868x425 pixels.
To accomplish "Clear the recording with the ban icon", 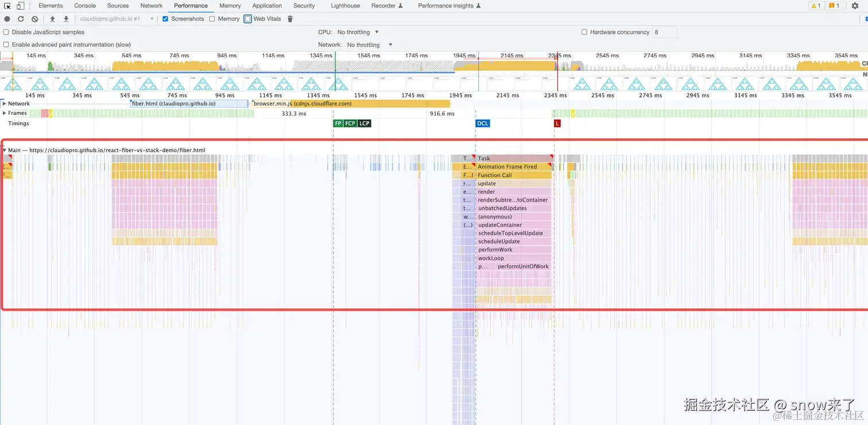I will coord(34,19).
